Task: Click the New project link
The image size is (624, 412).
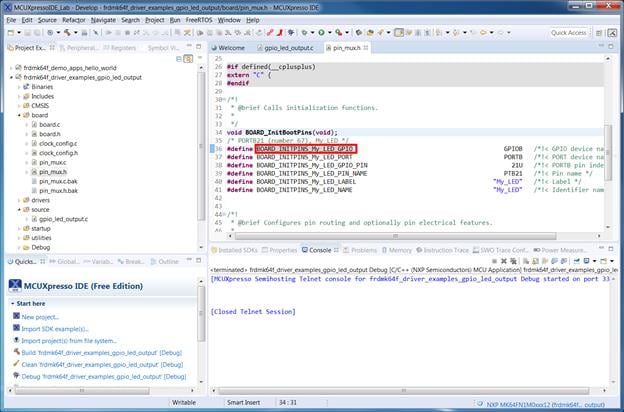Action: [x=38, y=316]
